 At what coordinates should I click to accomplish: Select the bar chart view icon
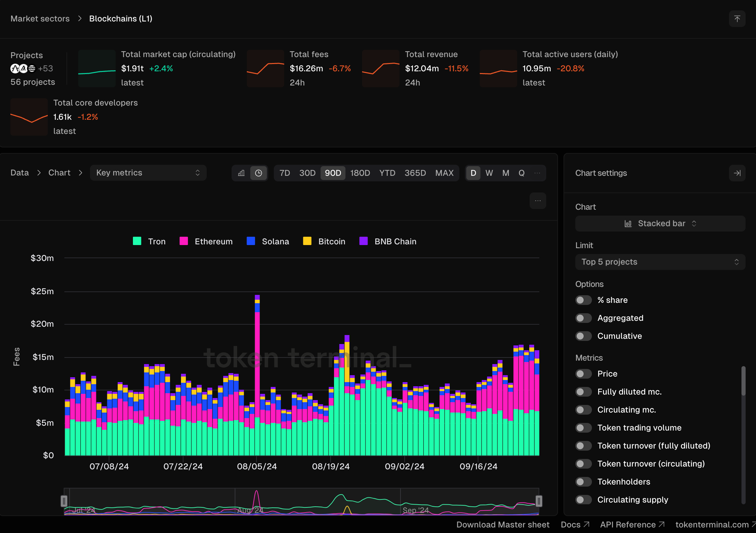pyautogui.click(x=241, y=173)
